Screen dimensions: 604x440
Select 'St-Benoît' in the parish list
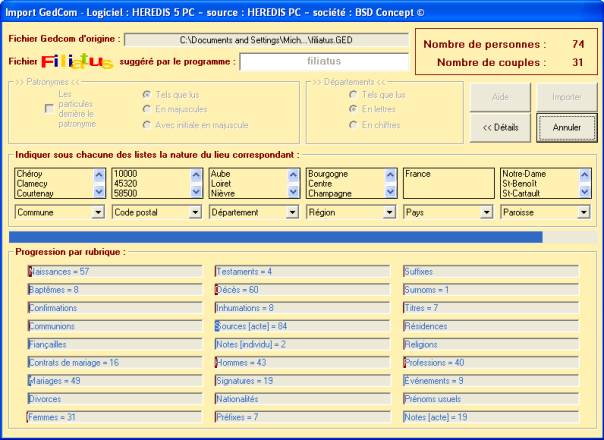tap(519, 184)
